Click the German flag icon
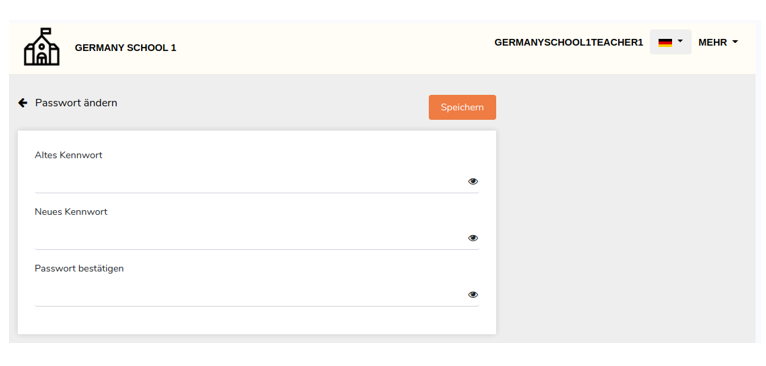The image size is (766, 366). [x=665, y=43]
